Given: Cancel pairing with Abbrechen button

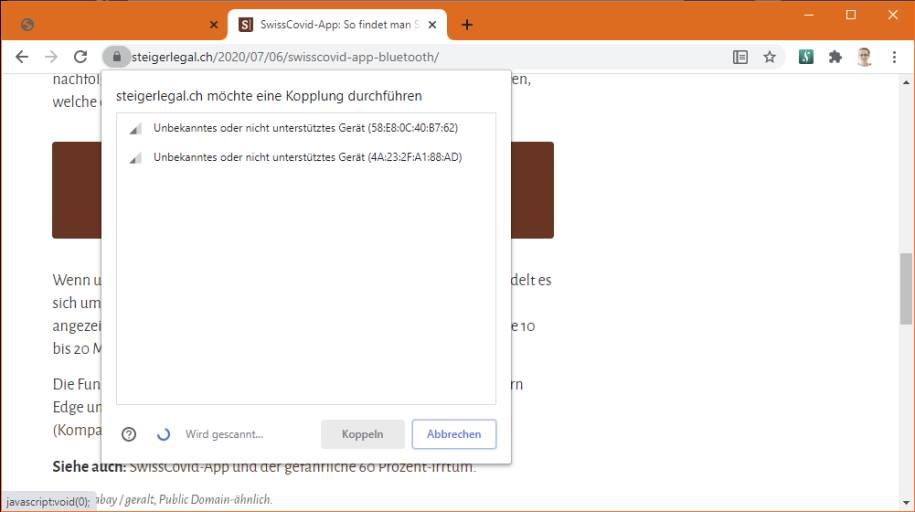Looking at the screenshot, I should (x=454, y=434).
